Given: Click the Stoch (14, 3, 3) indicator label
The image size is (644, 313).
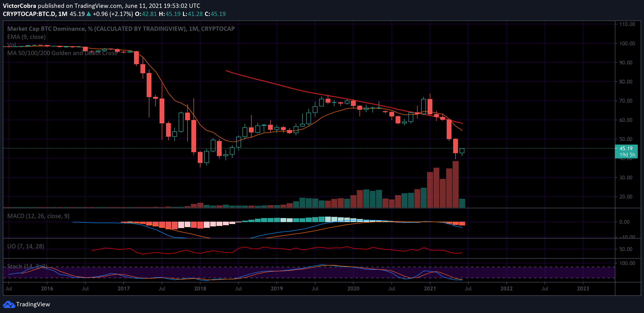Looking at the screenshot, I should [27, 266].
